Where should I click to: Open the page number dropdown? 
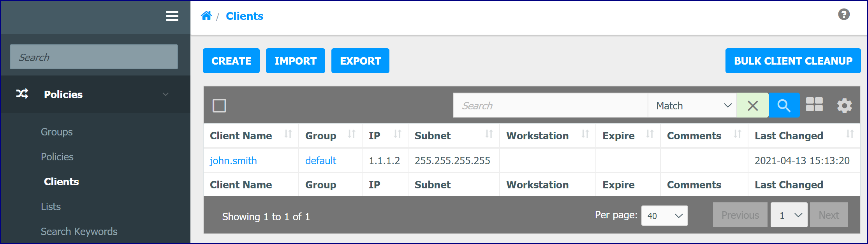789,215
